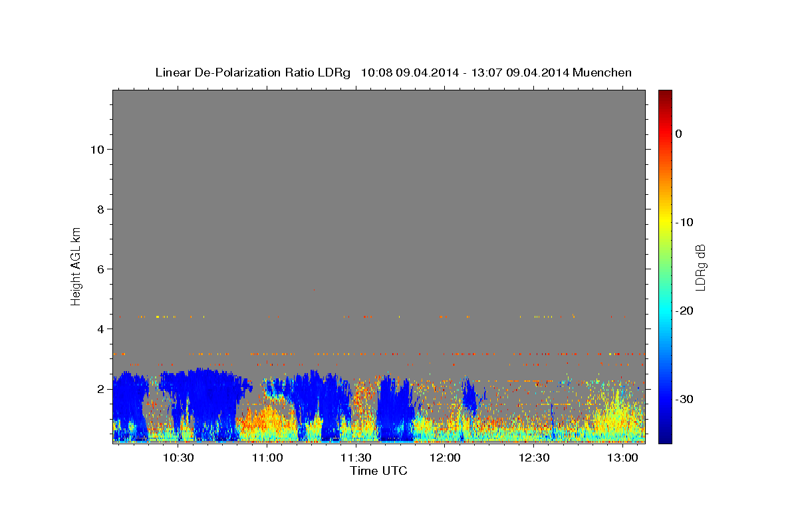Screen dimensions: 798x532
Task: Click the '11:30' time tick label
Action: click(356, 458)
